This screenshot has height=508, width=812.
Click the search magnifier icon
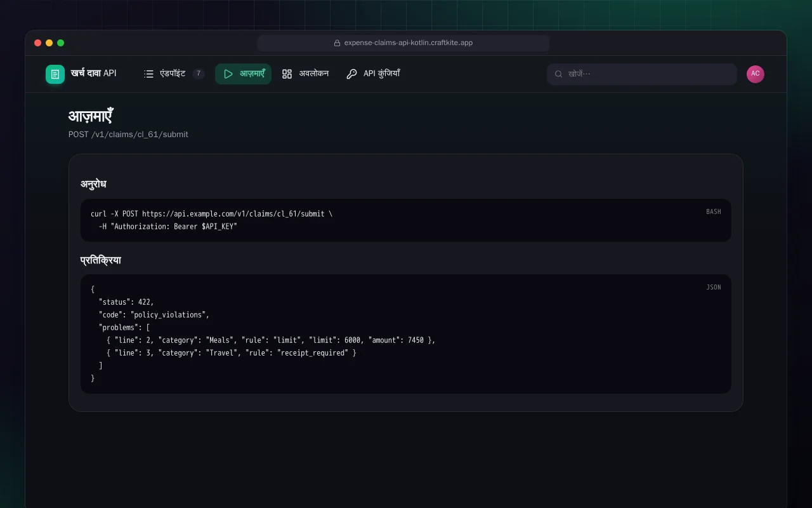(559, 74)
